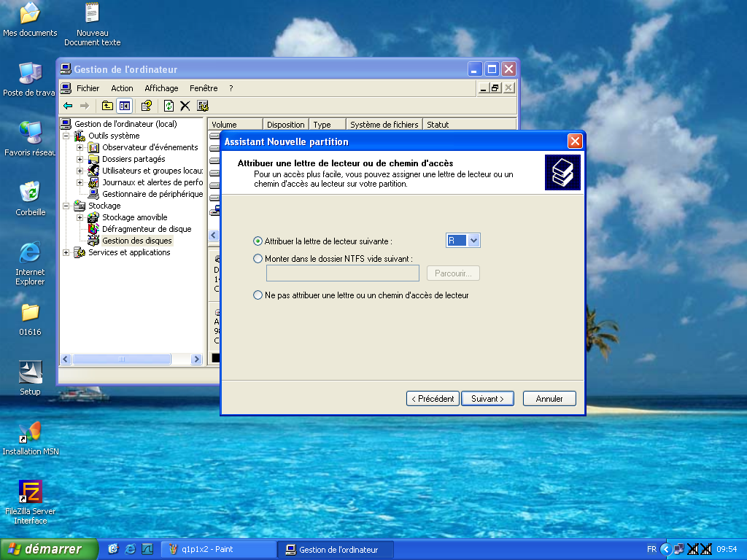
Task: Click the Parcourir button
Action: pyautogui.click(x=453, y=273)
